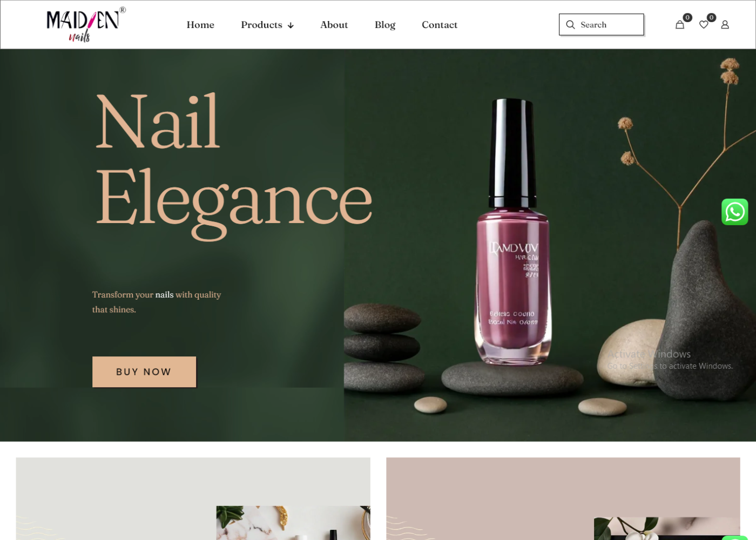The image size is (756, 540).
Task: Click the cart count badge
Action: (x=687, y=17)
